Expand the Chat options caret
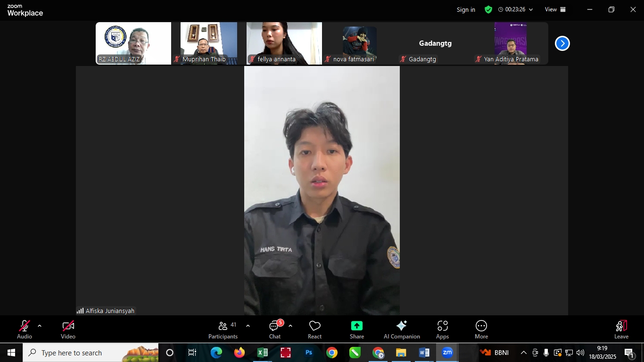The width and height of the screenshot is (644, 362). (290, 326)
